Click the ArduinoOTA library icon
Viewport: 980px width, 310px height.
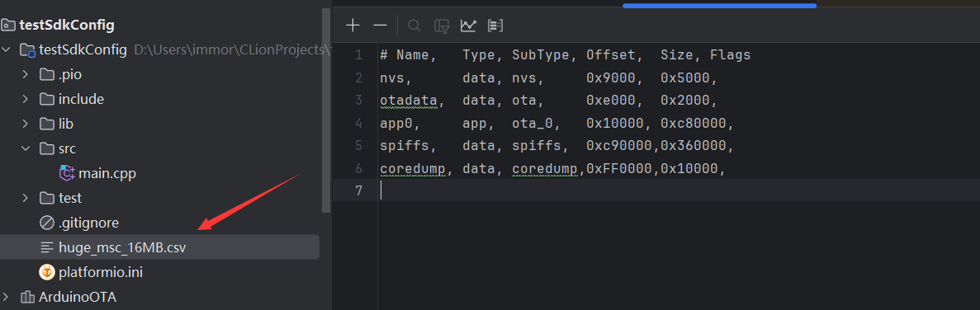(x=27, y=298)
